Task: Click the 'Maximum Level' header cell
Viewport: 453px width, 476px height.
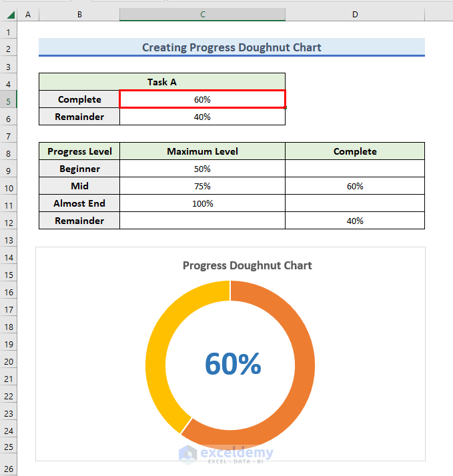Action: point(202,151)
